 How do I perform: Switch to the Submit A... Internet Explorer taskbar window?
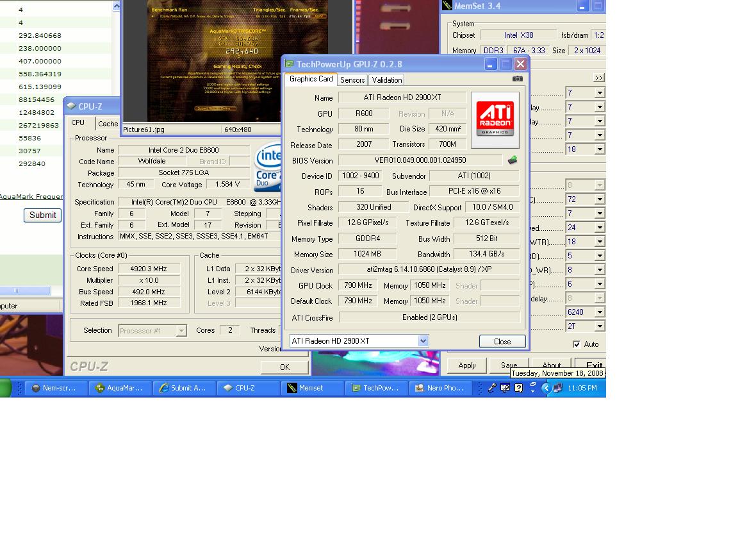coord(184,388)
